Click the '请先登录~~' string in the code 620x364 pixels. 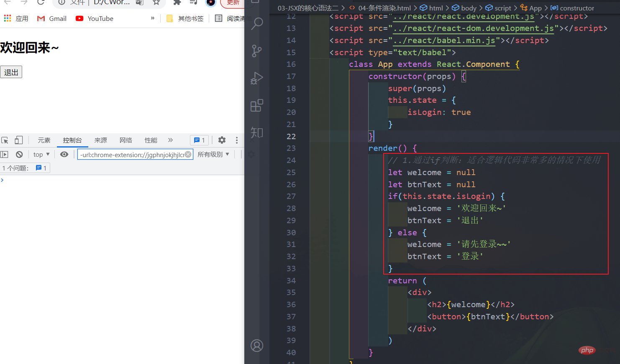484,244
